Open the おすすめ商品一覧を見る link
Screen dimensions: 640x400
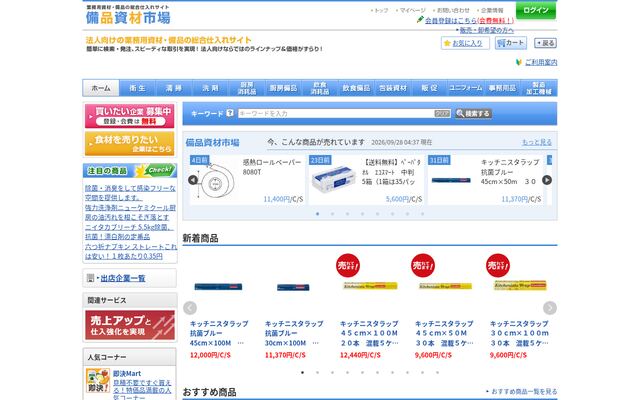[522, 391]
